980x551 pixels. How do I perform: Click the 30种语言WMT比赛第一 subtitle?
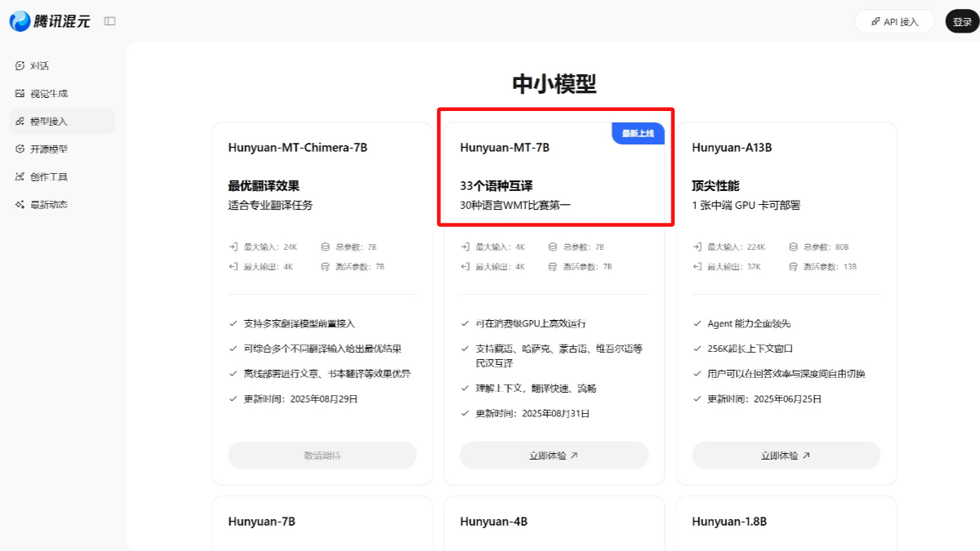tap(515, 205)
